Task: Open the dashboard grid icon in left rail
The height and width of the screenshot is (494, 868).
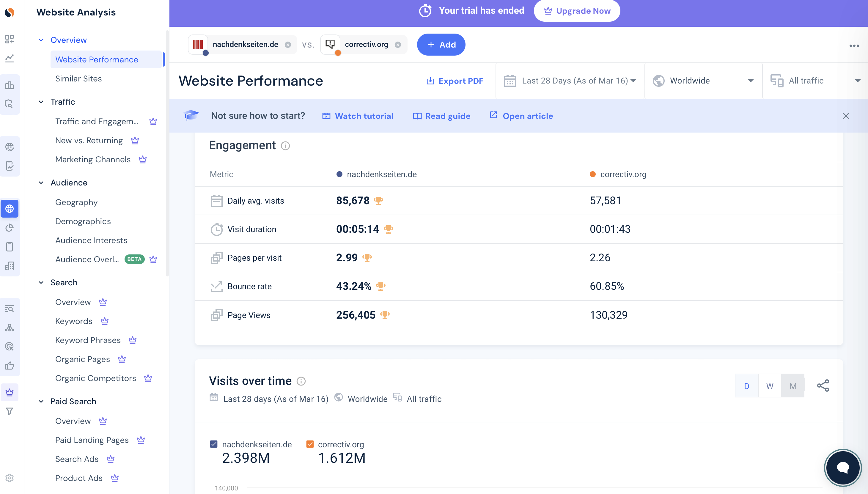Action: pos(10,39)
